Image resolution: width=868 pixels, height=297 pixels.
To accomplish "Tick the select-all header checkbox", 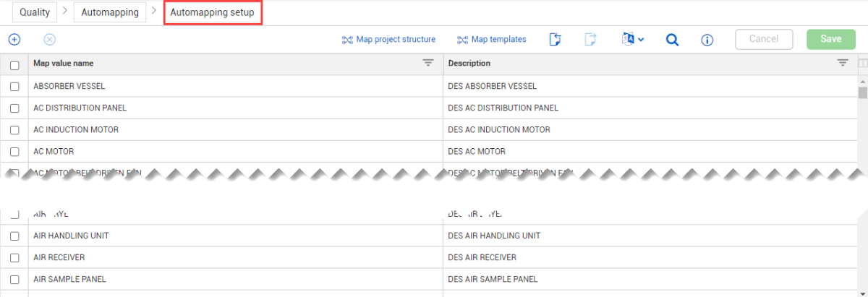I will (x=14, y=65).
